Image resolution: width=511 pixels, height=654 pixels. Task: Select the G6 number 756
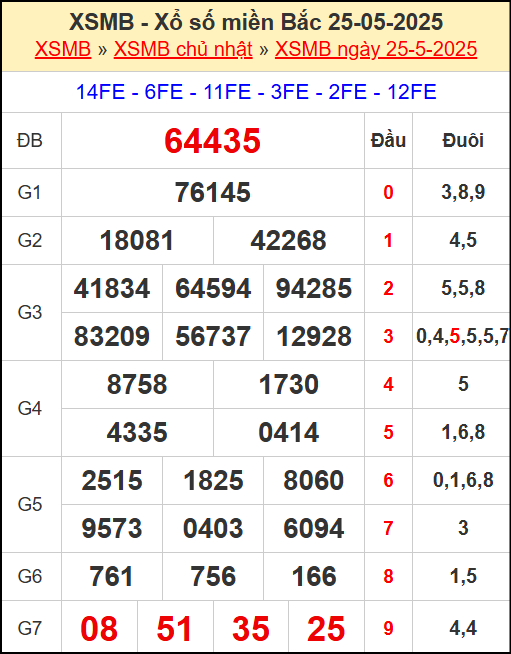[213, 576]
